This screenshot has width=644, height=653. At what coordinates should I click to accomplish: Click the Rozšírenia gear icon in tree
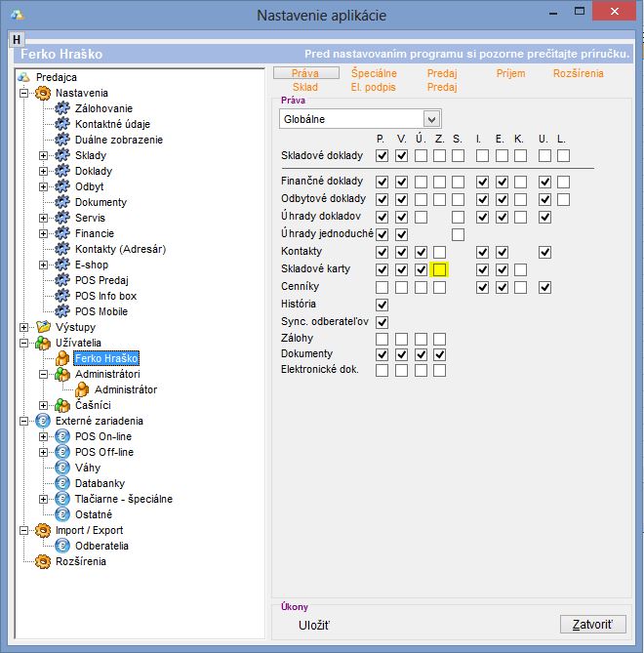43,561
